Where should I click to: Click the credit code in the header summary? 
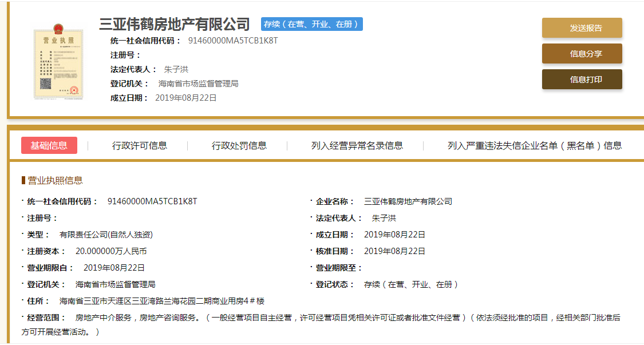pyautogui.click(x=233, y=41)
